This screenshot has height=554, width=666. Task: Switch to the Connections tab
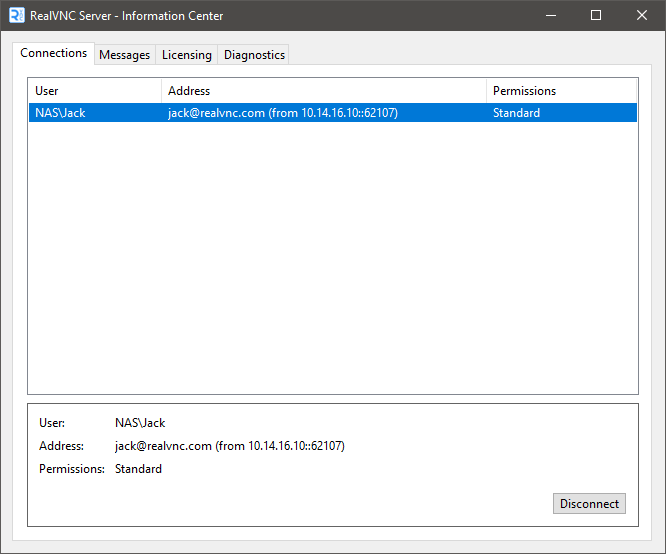54,53
